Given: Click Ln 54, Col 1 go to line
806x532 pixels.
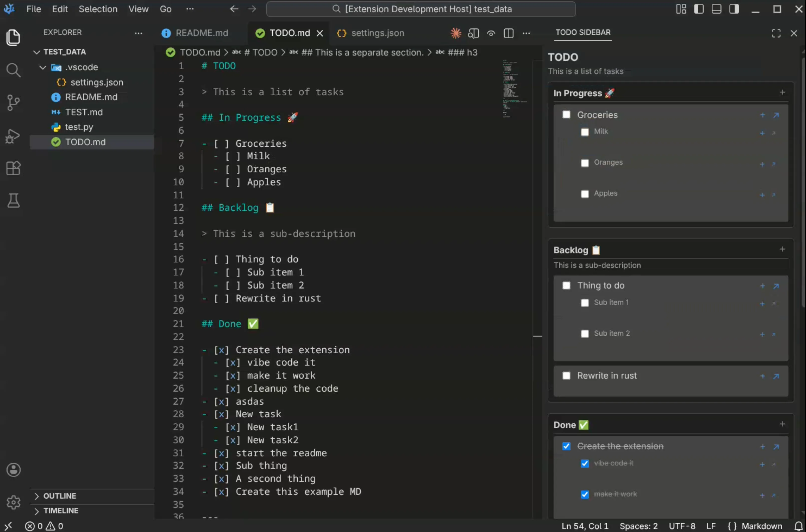Looking at the screenshot, I should [585, 526].
